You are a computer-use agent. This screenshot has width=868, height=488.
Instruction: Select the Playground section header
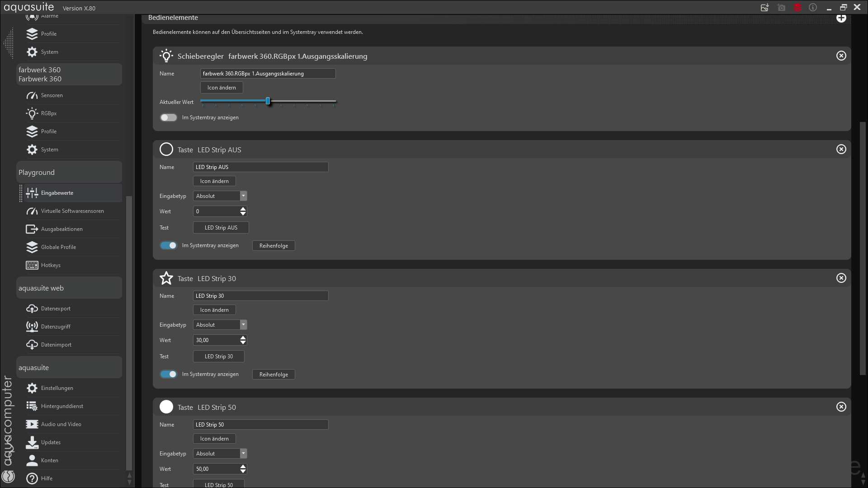point(69,173)
